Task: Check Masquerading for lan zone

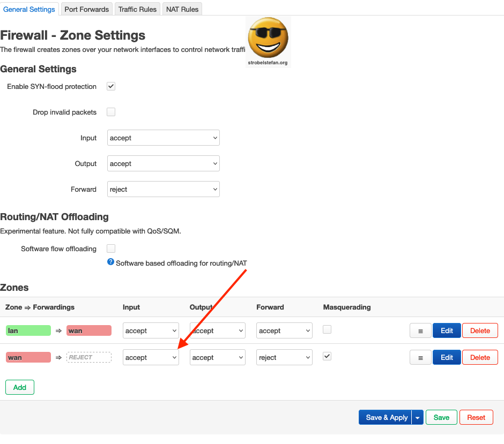Action: click(x=327, y=330)
